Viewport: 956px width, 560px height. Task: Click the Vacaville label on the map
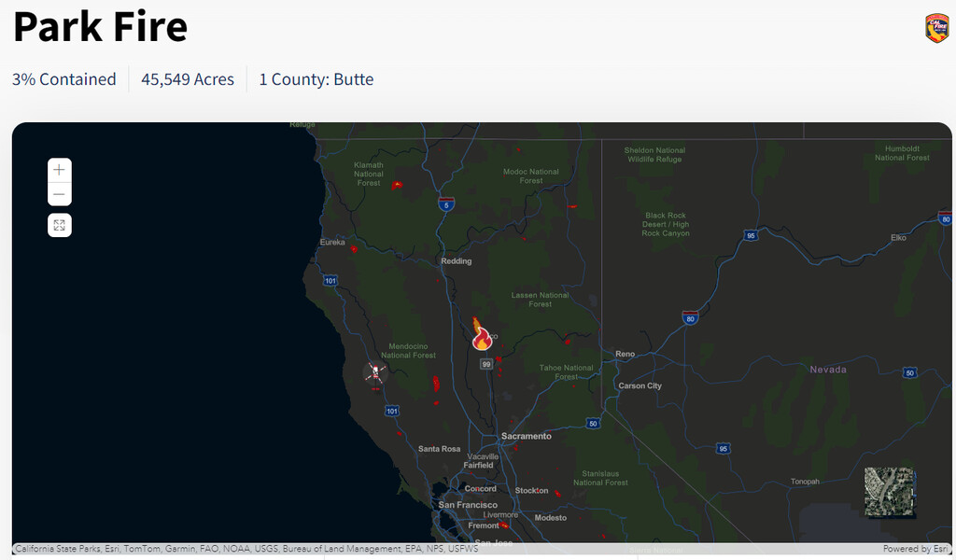[x=483, y=456]
